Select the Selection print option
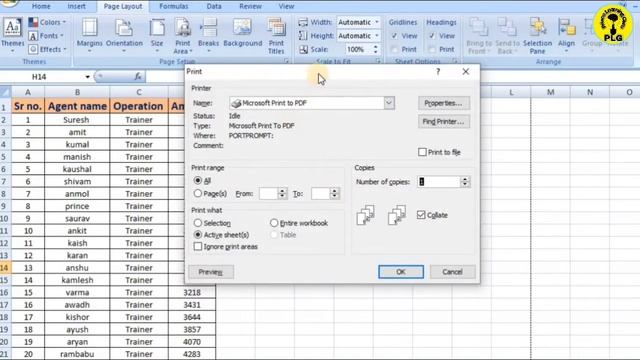640x360 pixels. point(198,223)
